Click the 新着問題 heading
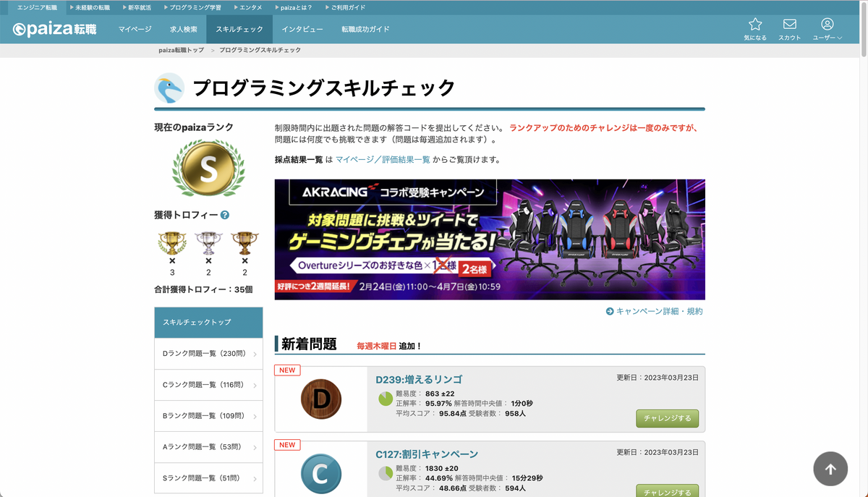This screenshot has height=497, width=868. [309, 344]
